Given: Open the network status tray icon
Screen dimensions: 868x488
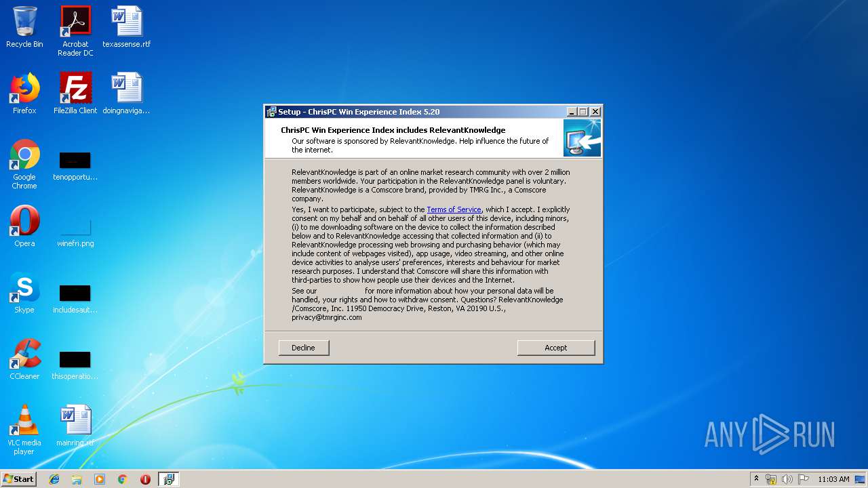Looking at the screenshot, I should point(771,479).
